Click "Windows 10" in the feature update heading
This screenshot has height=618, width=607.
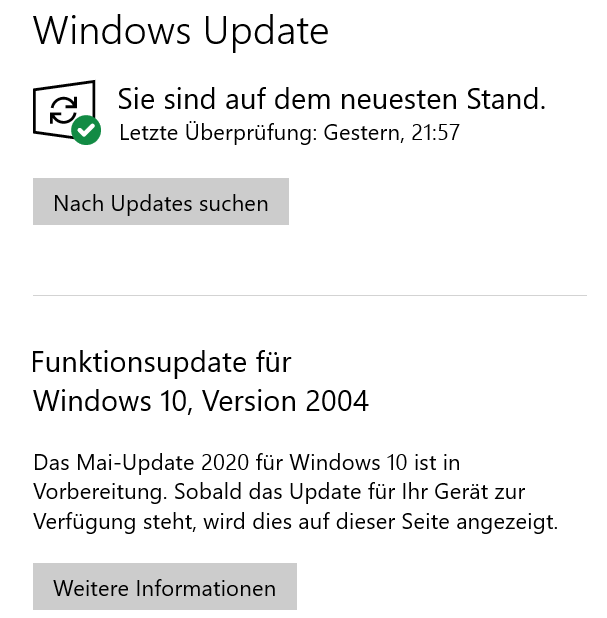[111, 401]
